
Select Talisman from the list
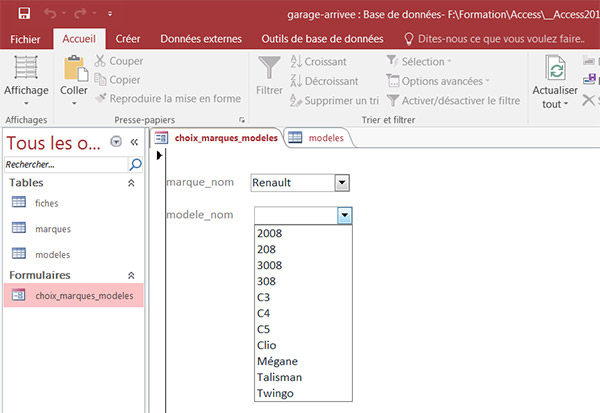click(303, 377)
